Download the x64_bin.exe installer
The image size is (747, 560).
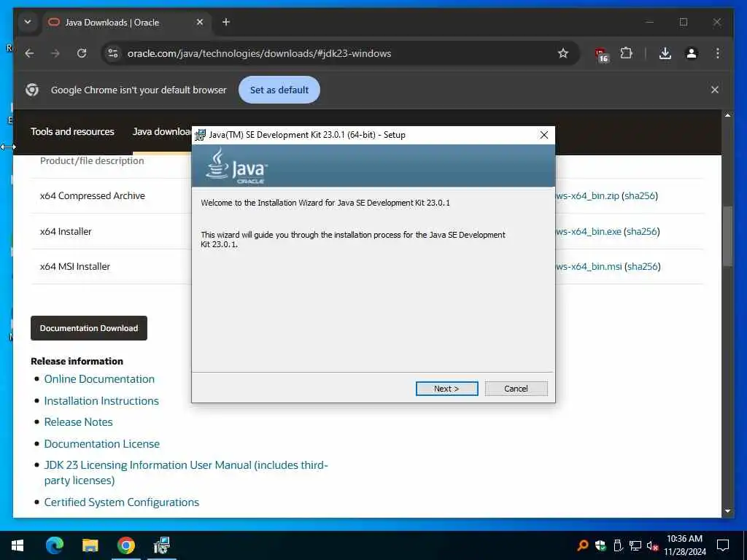589,231
